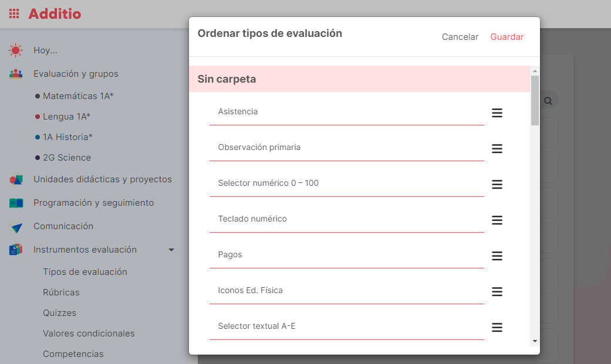Viewport: 611px width, 364px height.
Task: Open Programación y seguimiento
Action: [93, 203]
